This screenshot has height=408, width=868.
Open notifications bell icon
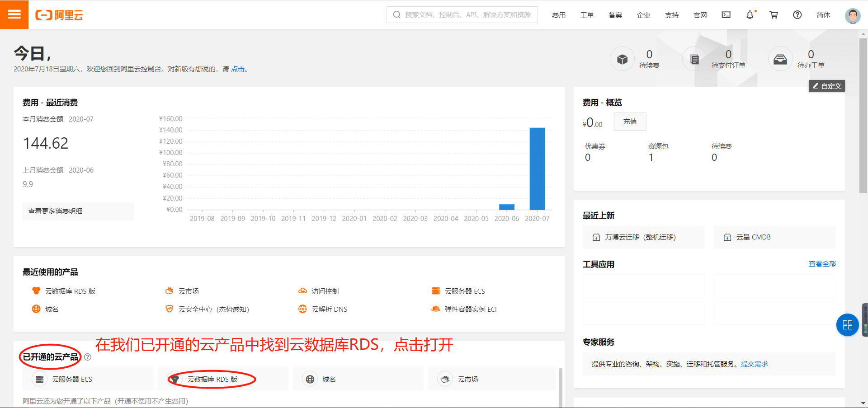[x=750, y=15]
